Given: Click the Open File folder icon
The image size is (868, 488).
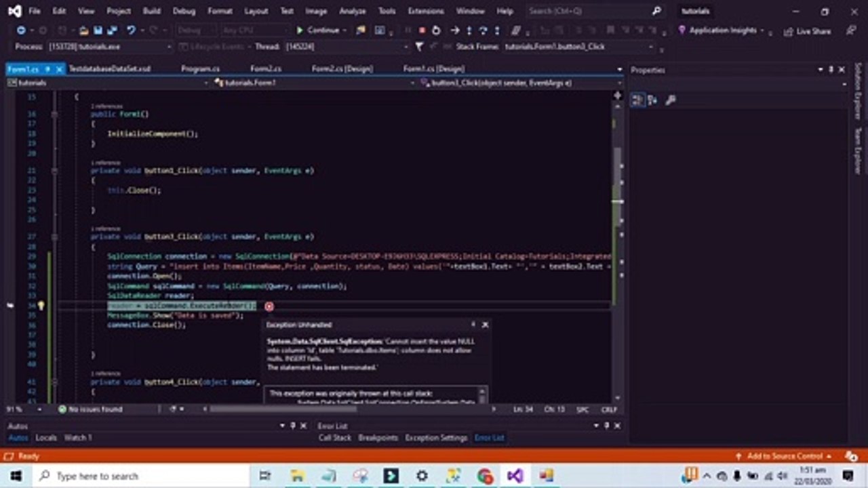Looking at the screenshot, I should click(x=83, y=30).
